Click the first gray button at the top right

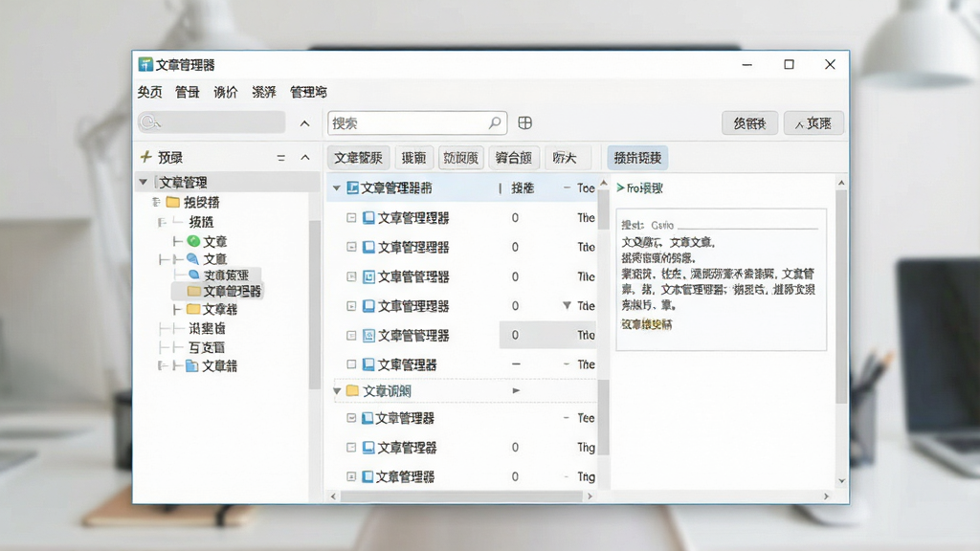749,123
